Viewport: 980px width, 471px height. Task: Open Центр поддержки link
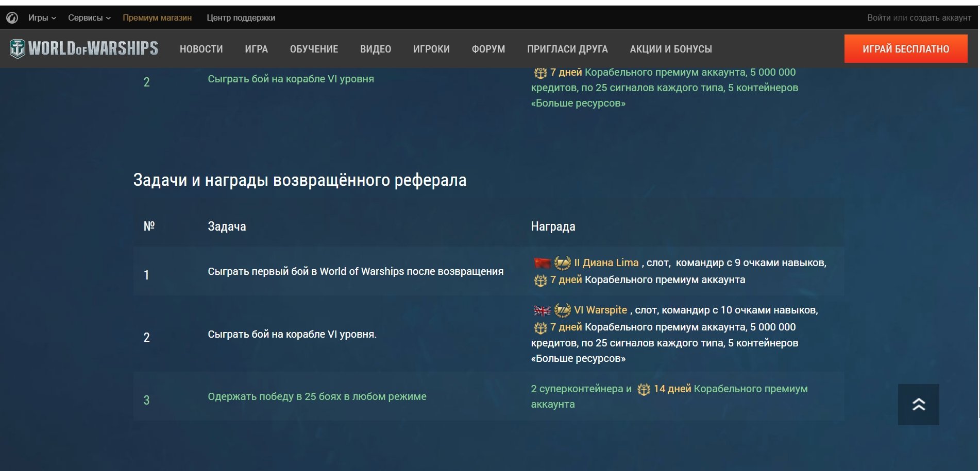[241, 18]
